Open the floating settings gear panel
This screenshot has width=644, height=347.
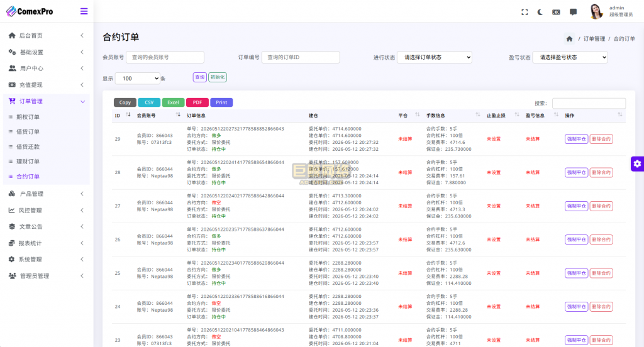click(x=637, y=164)
